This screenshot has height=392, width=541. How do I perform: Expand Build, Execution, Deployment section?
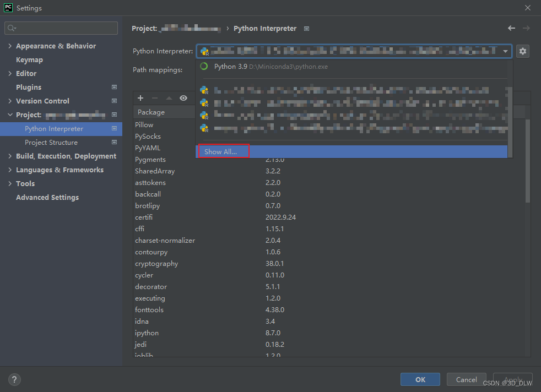point(10,156)
